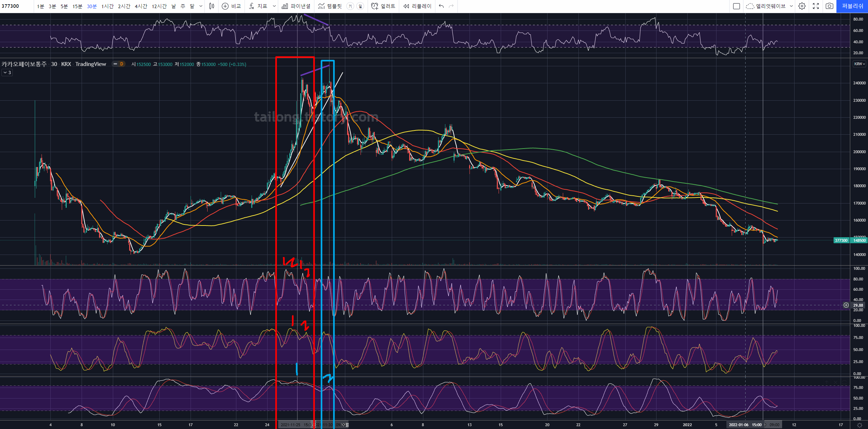Open the Indicators (지표) fx button
Screen dimensions: 868x429
click(x=252, y=6)
